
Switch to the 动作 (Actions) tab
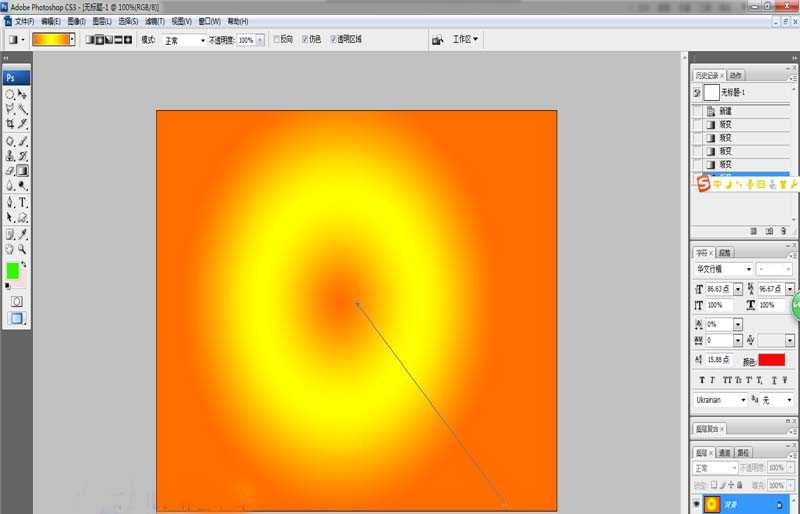point(736,75)
